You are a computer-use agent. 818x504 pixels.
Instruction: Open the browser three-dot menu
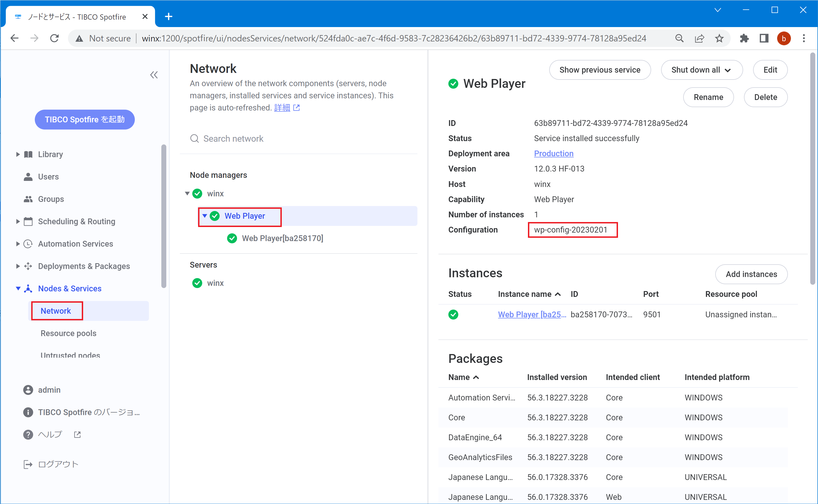pyautogui.click(x=804, y=38)
